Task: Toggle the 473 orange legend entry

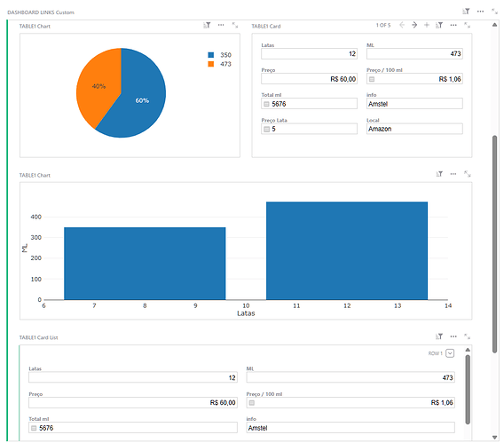Action: pyautogui.click(x=219, y=64)
